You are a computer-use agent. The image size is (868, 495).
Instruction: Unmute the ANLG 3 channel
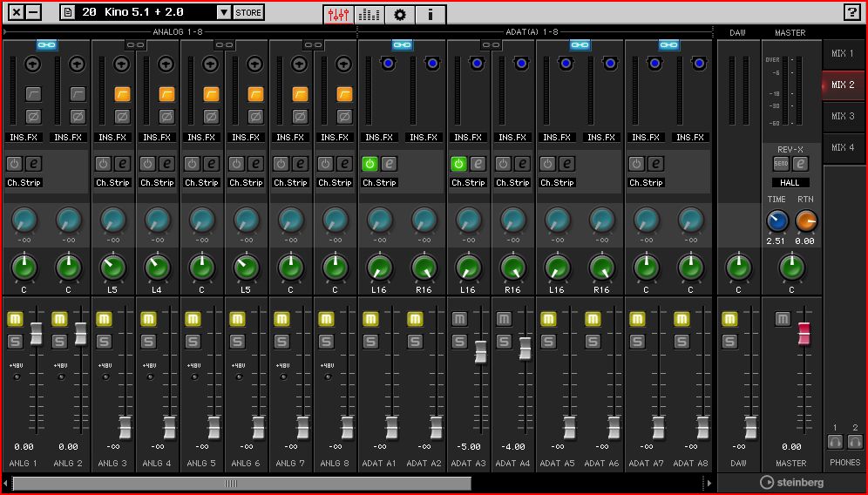pos(104,319)
